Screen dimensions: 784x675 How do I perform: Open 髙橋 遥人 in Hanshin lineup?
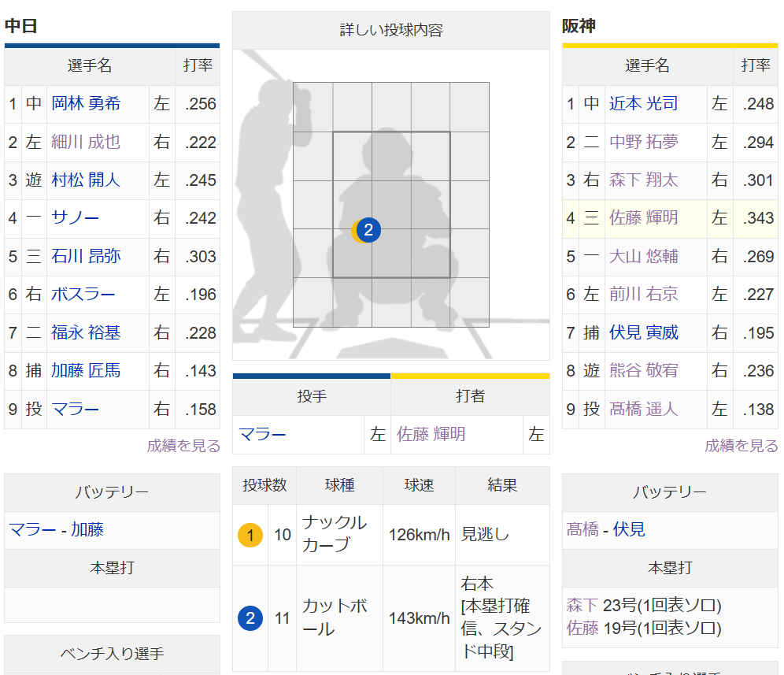point(644,410)
